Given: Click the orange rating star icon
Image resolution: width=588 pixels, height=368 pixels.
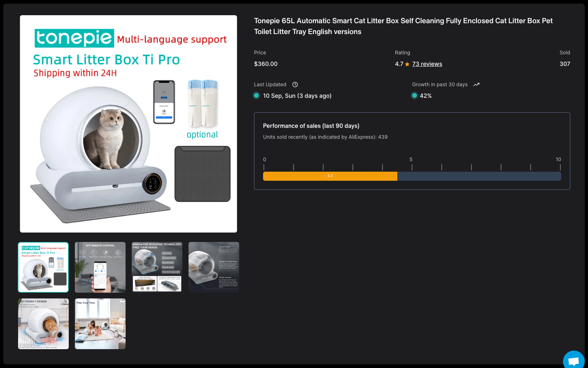Looking at the screenshot, I should 407,64.
